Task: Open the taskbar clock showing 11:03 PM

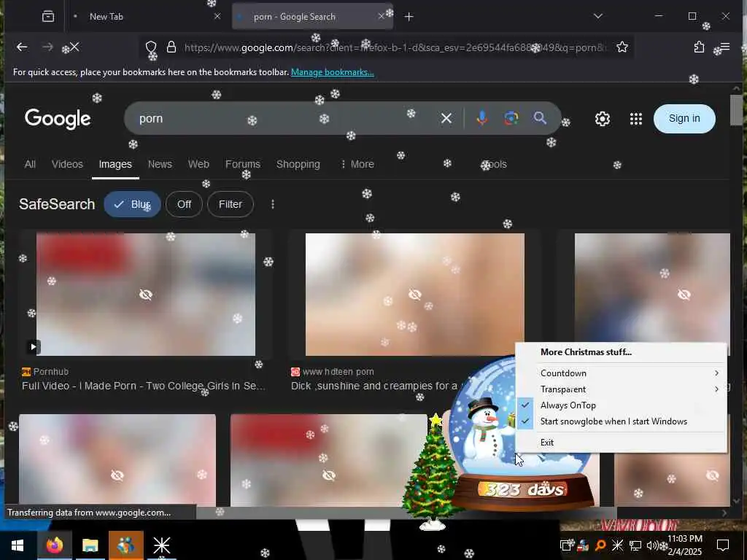Action: click(684, 545)
